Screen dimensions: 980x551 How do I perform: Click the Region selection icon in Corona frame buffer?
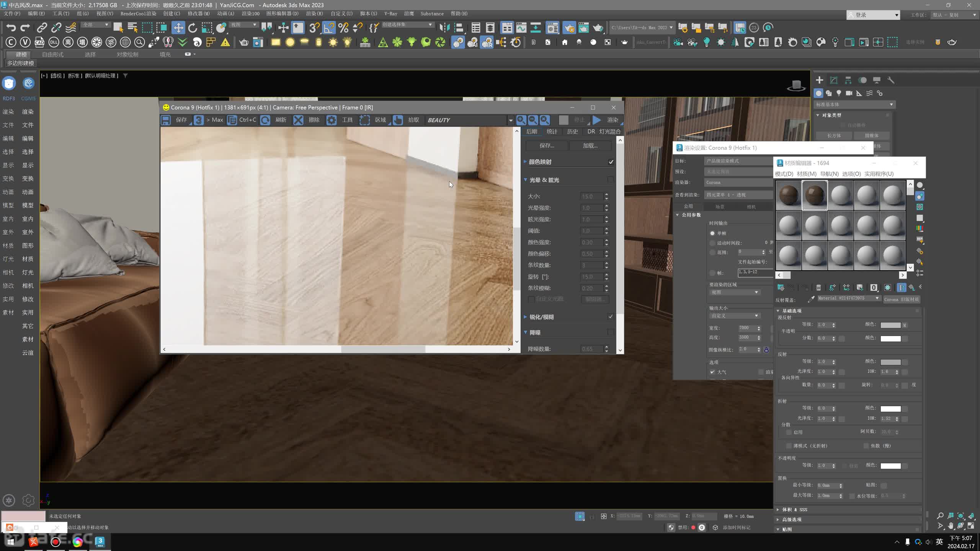click(364, 120)
